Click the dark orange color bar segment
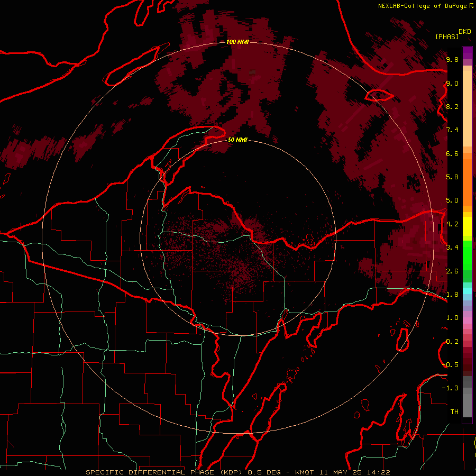 click(467, 183)
